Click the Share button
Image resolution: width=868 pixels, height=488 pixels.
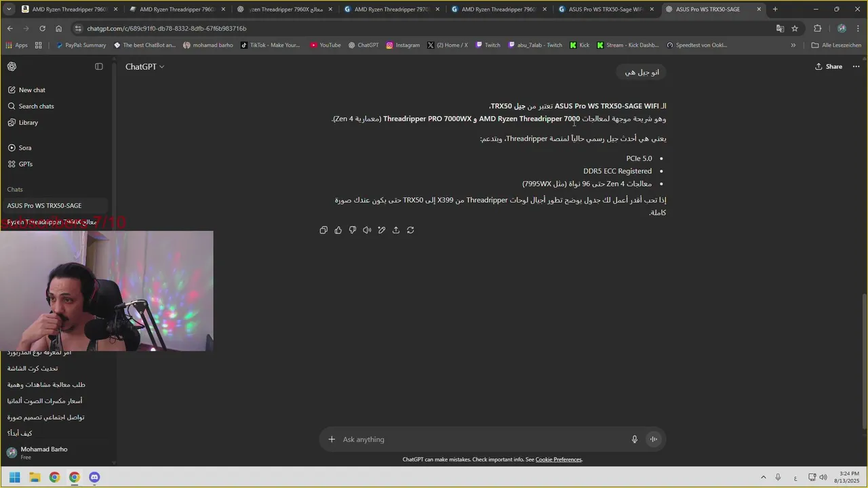click(829, 66)
